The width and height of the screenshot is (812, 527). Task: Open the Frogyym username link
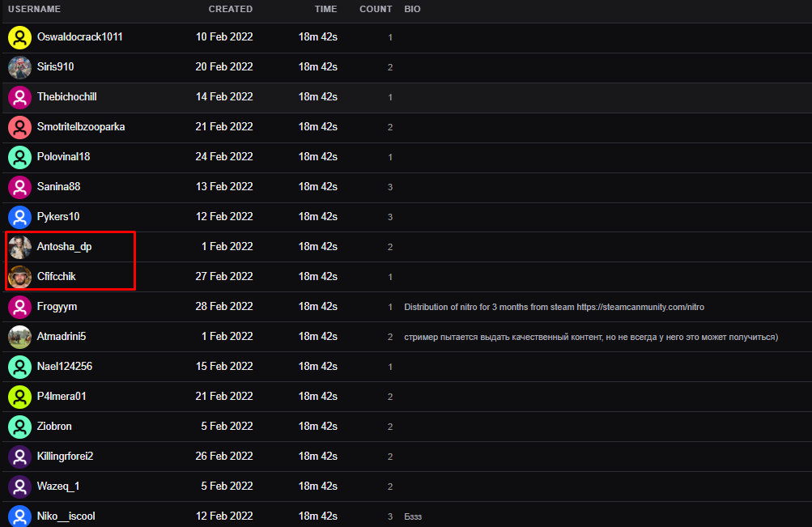click(x=57, y=307)
